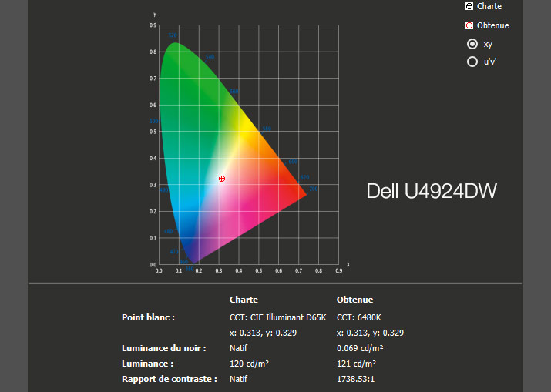The image size is (551, 392).
Task: Click the 'Point blanc :' row label
Action: [x=148, y=317]
